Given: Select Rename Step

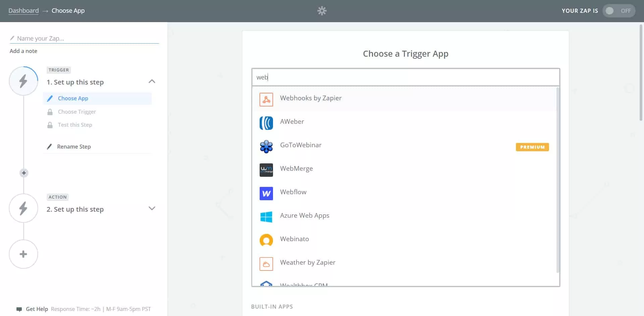Looking at the screenshot, I should [74, 147].
